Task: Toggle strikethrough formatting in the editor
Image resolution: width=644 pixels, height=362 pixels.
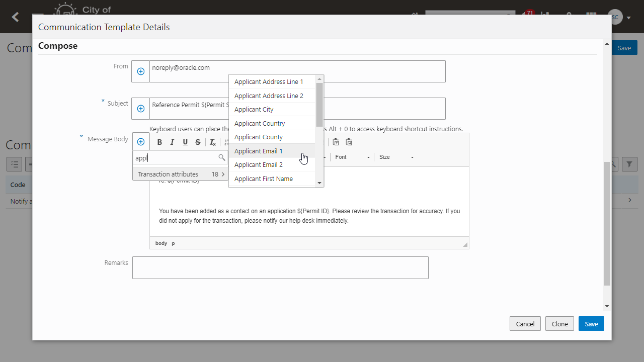Action: [198, 142]
